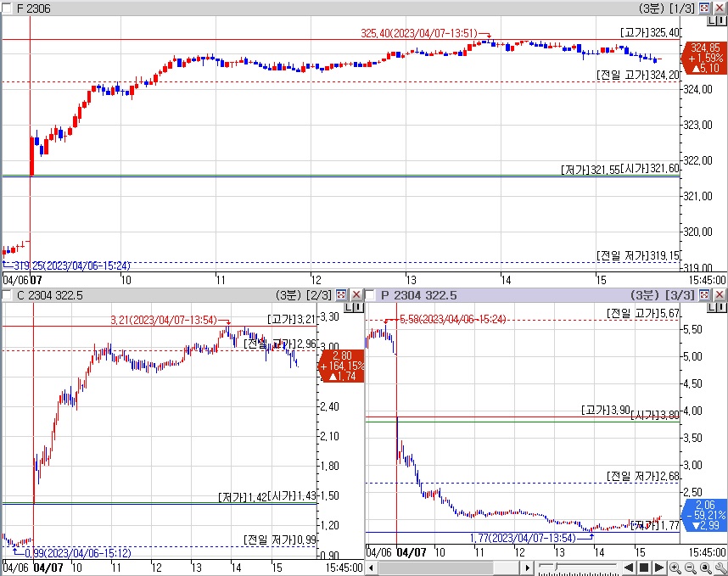Click the [전일 저가]0.99 label
Screen dimensions: 728x576
(x=280, y=540)
